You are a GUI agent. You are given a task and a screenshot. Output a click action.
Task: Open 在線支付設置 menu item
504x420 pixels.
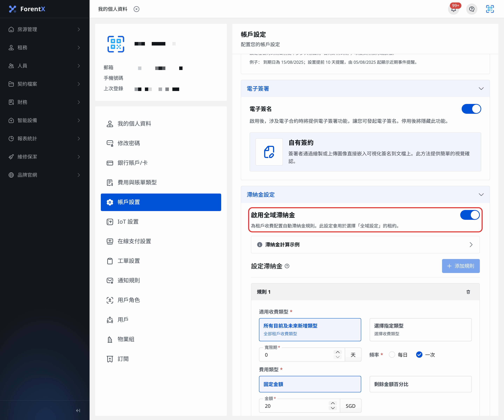161,241
